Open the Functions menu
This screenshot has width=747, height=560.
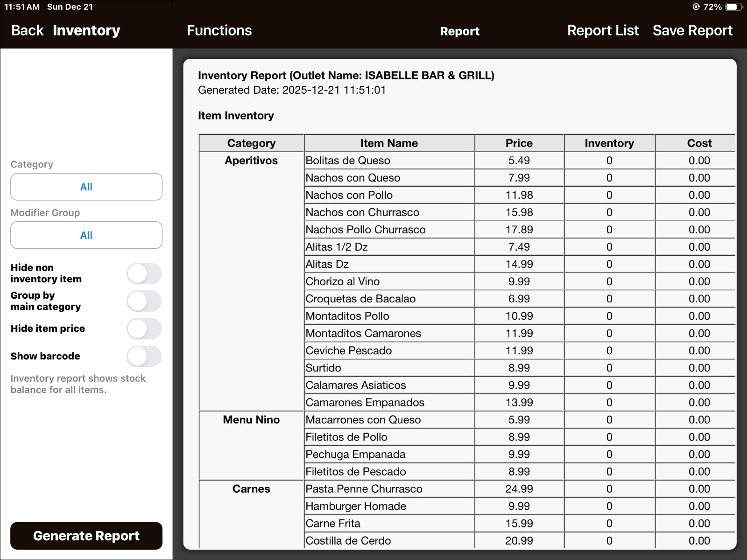tap(219, 31)
